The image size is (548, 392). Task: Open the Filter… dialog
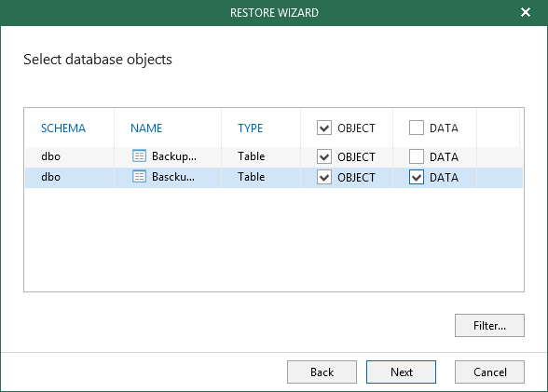[x=489, y=325]
